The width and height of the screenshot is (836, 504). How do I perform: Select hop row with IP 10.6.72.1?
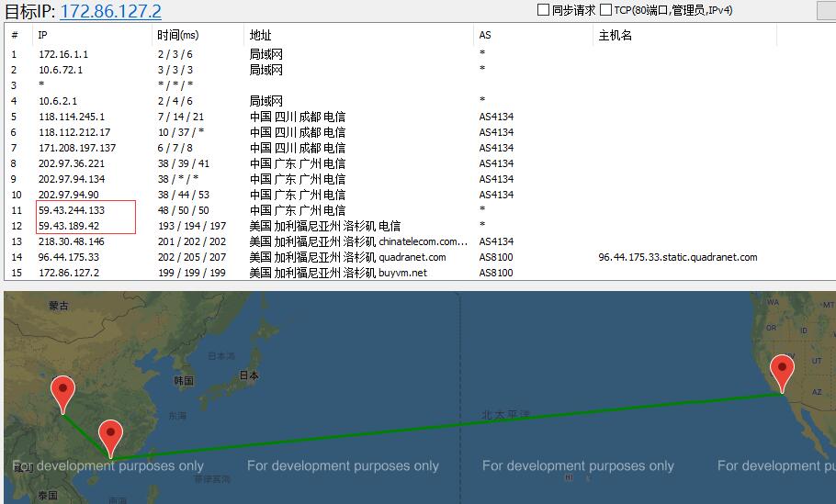tap(420, 70)
